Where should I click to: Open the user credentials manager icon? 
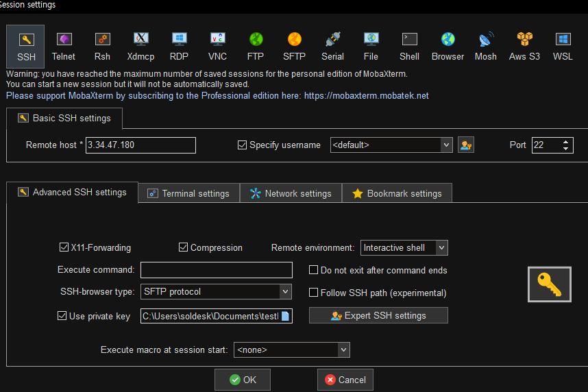pyautogui.click(x=466, y=145)
